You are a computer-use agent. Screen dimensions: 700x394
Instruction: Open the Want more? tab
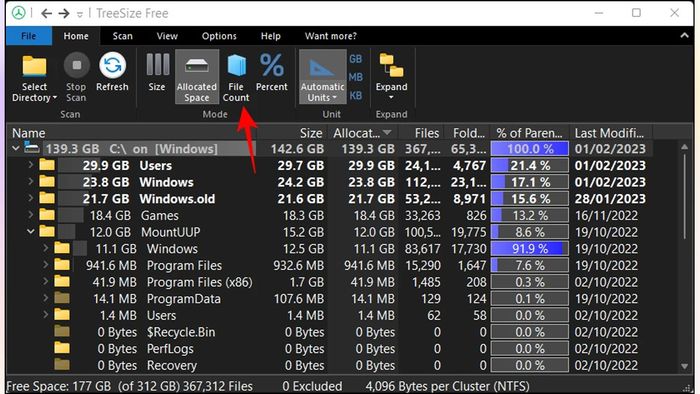click(x=331, y=36)
